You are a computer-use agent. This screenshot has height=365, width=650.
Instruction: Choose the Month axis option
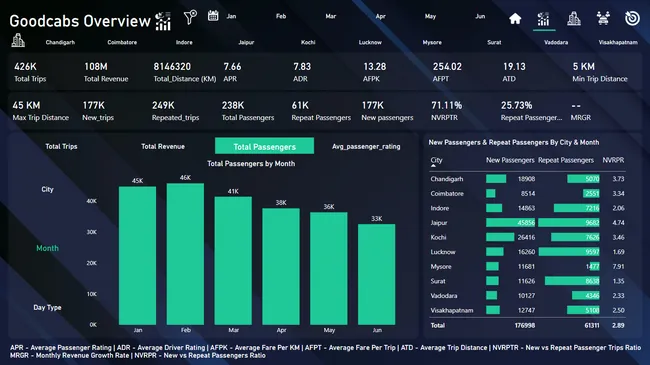[x=47, y=248]
